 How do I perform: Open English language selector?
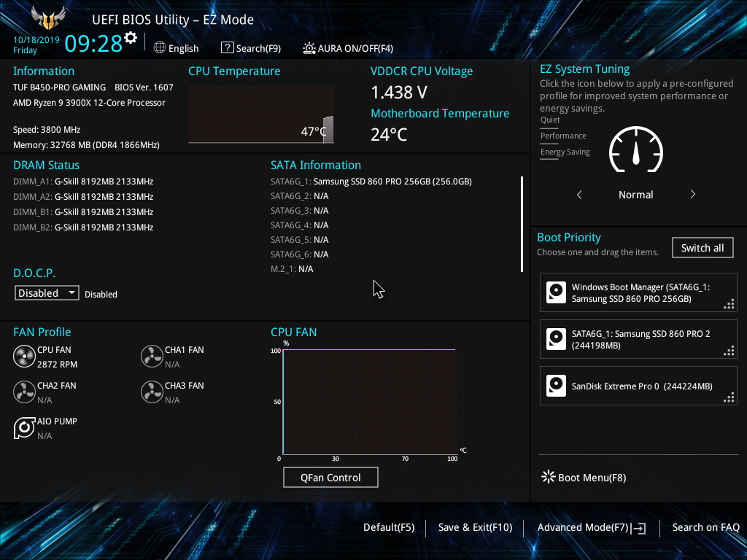click(177, 48)
